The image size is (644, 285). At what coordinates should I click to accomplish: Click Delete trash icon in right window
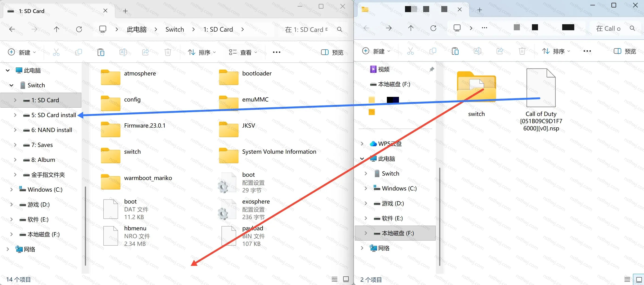pos(522,51)
